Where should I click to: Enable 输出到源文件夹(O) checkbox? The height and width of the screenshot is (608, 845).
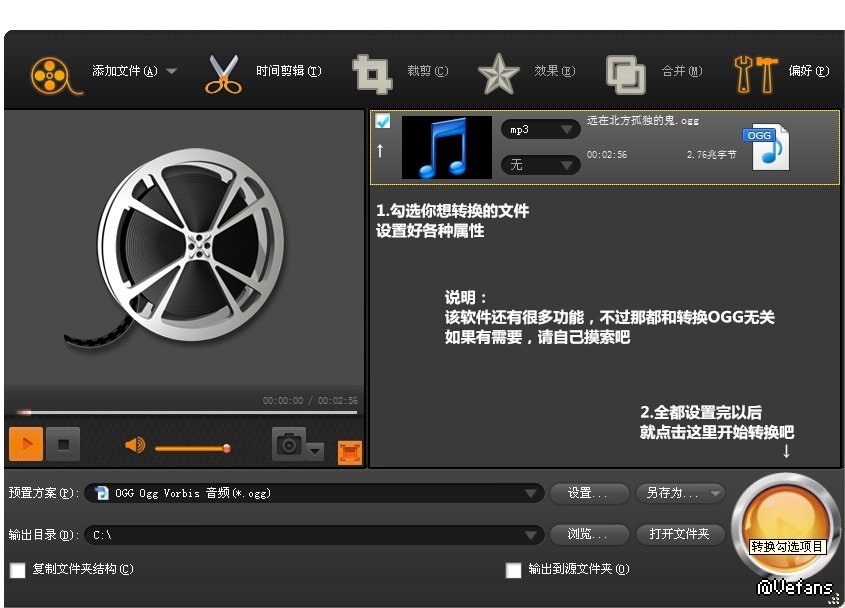click(514, 570)
